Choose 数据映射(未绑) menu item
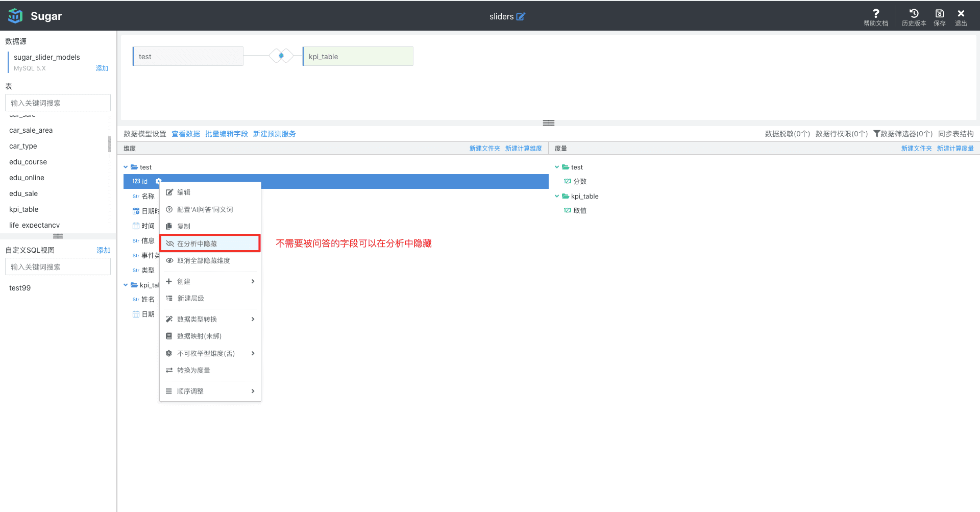 coord(210,336)
